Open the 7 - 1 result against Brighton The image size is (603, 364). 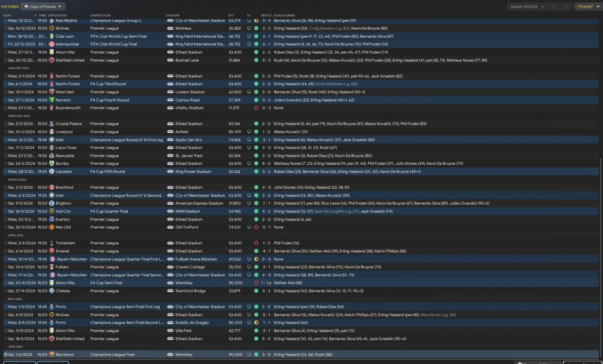(266, 203)
